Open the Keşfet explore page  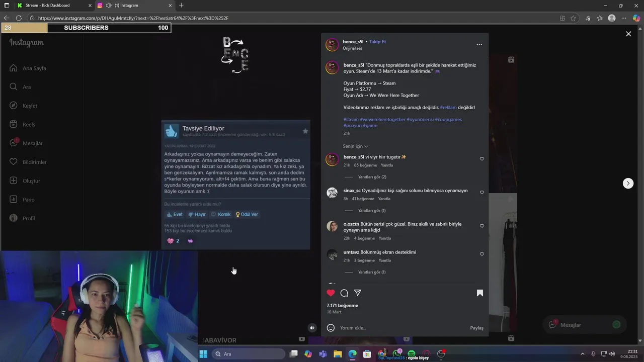click(x=24, y=106)
